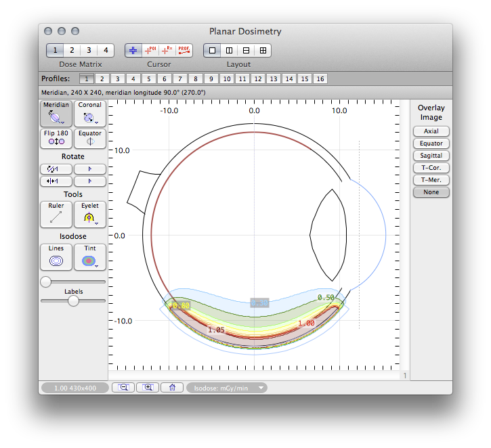This screenshot has height=448, width=491.
Task: Click the rotate-by-one-step icon button
Action: point(56,169)
